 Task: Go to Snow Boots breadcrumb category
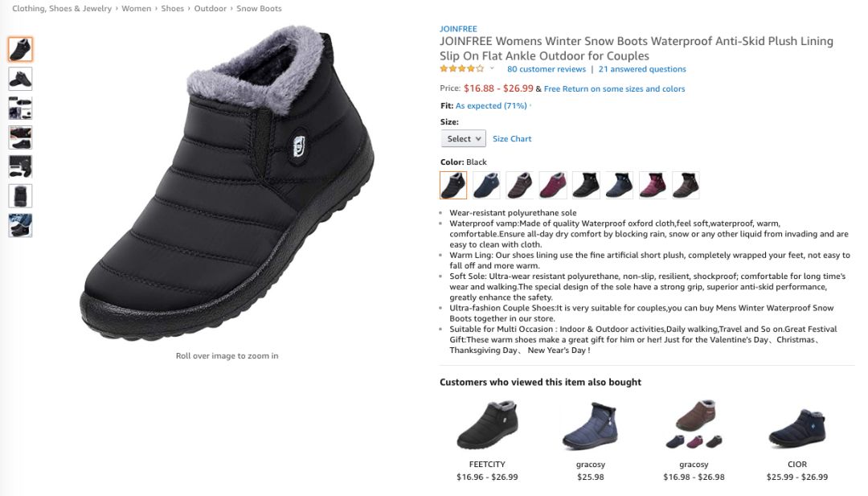(x=259, y=8)
